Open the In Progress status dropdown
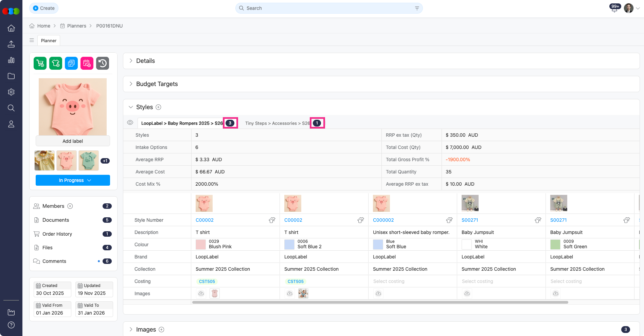 pos(73,180)
